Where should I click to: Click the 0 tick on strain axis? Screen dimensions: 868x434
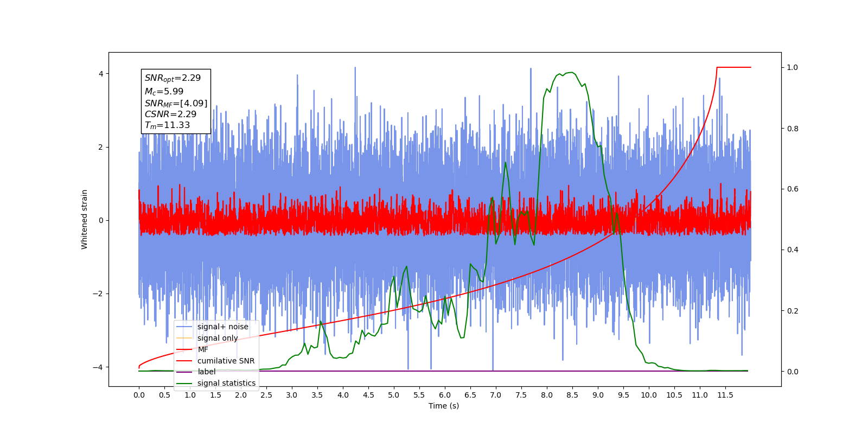100,220
